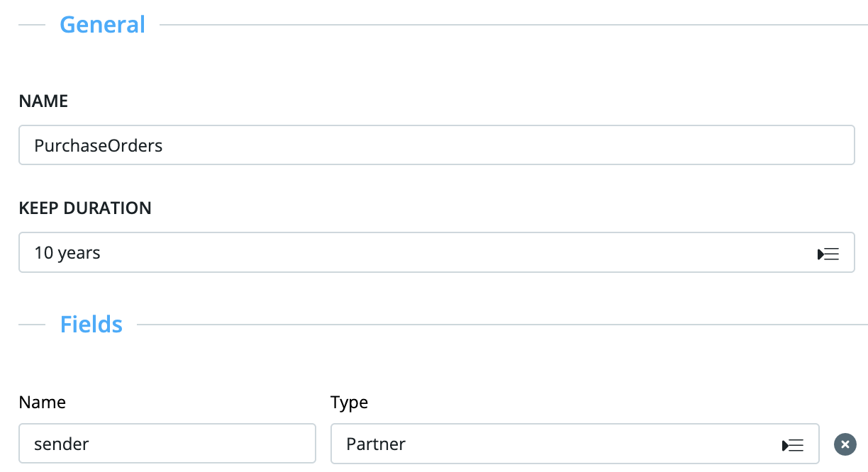Click the 'Partner' value text
868x472 pixels.
coord(376,444)
